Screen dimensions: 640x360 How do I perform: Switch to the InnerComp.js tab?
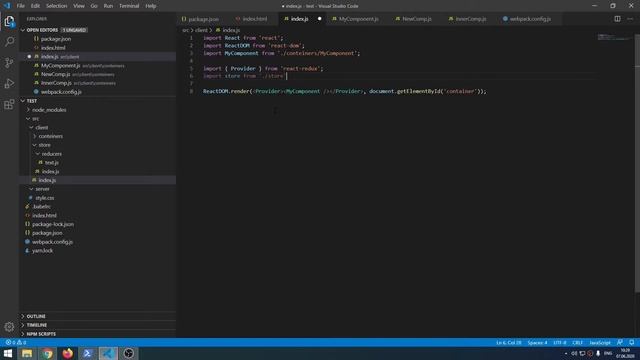pyautogui.click(x=467, y=19)
